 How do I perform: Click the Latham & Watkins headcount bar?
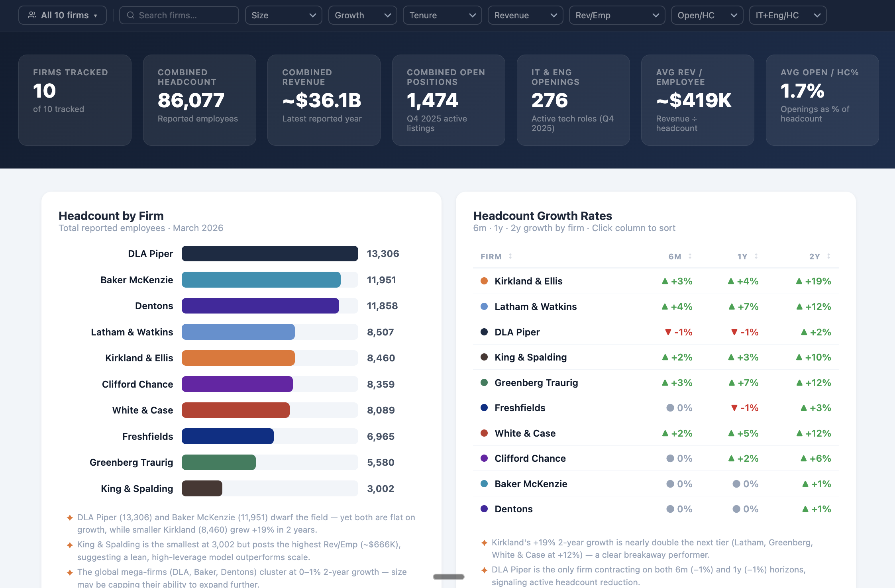click(x=238, y=332)
